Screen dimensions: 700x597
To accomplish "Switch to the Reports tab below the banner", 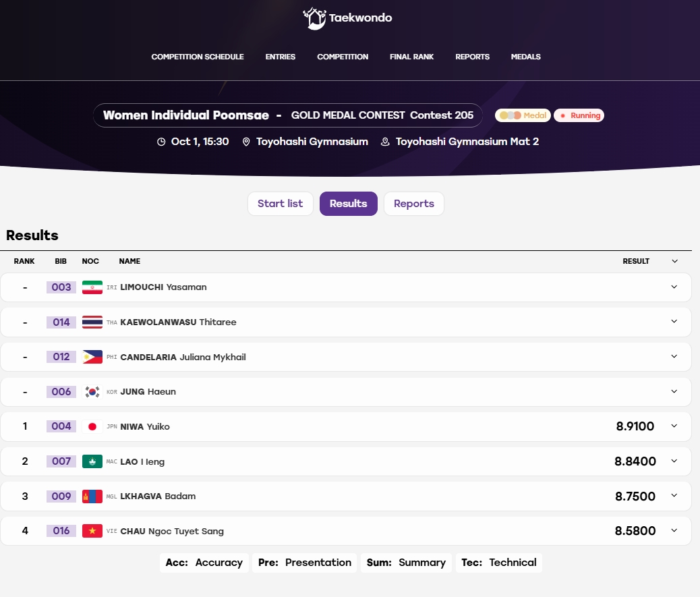I will pos(414,204).
